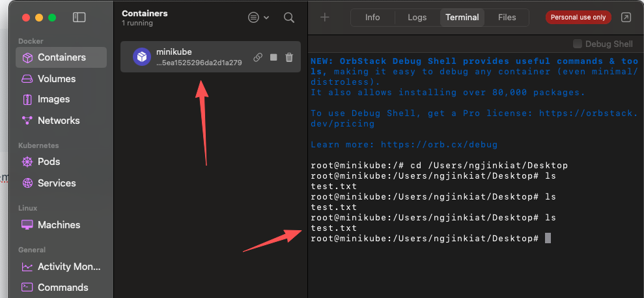Click the Commands terminal icon
644x298 pixels.
tap(27, 288)
